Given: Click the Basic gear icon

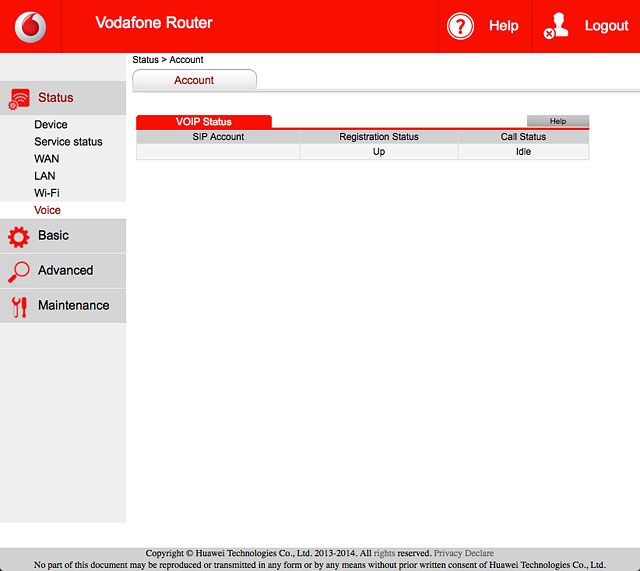Looking at the screenshot, I should [18, 237].
